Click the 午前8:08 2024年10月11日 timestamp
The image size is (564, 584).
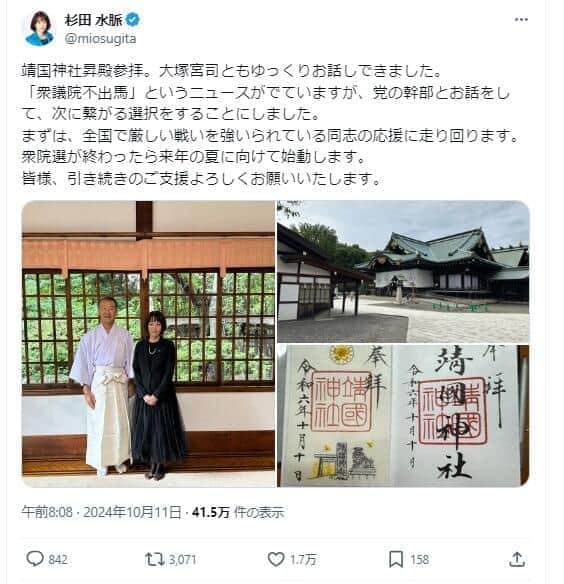pyautogui.click(x=101, y=512)
